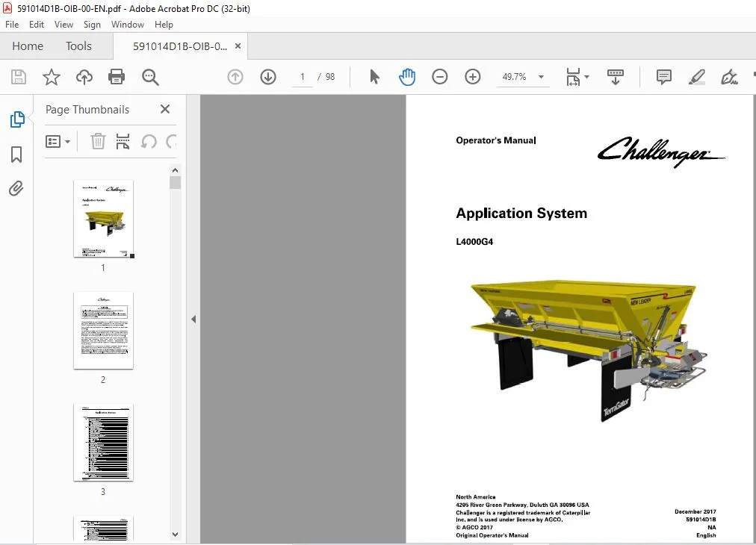
Task: Open the Find text magnifier tool
Action: [x=150, y=77]
